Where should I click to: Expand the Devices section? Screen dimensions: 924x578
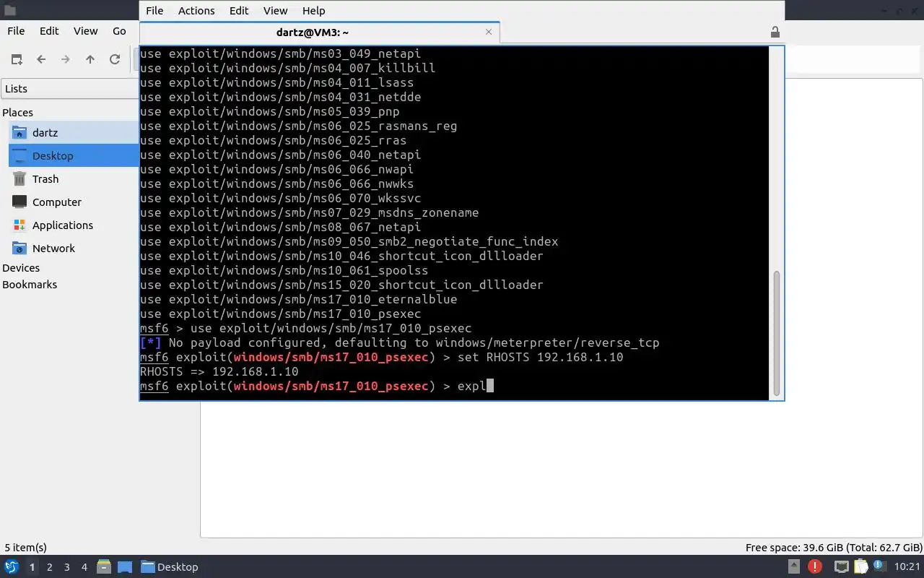coord(21,268)
